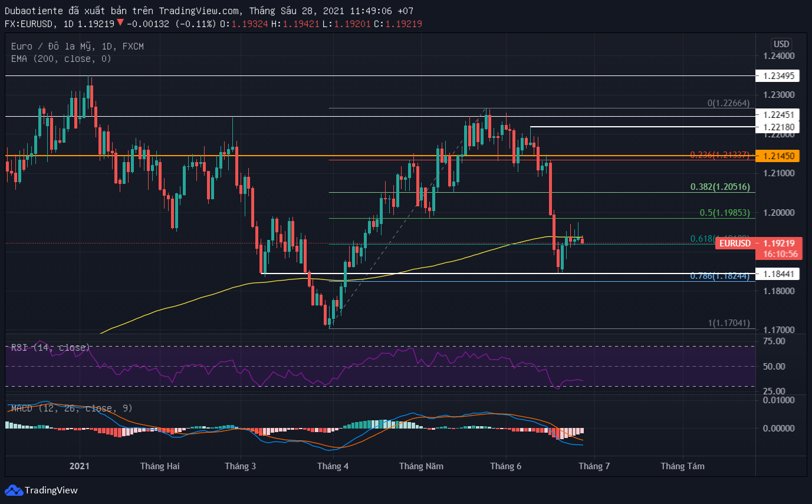The image size is (812, 504).
Task: Select the EURUSD current price label
Action: (x=735, y=243)
